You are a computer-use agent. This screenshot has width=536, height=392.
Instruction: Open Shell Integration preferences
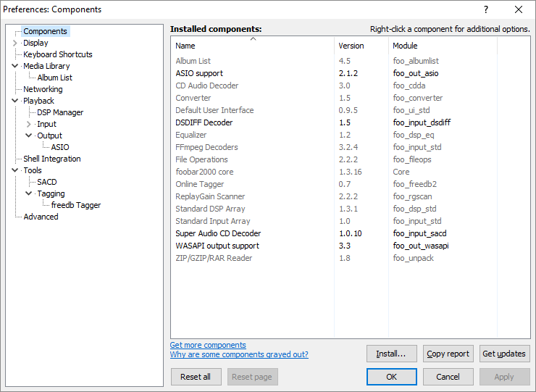pyautogui.click(x=52, y=159)
